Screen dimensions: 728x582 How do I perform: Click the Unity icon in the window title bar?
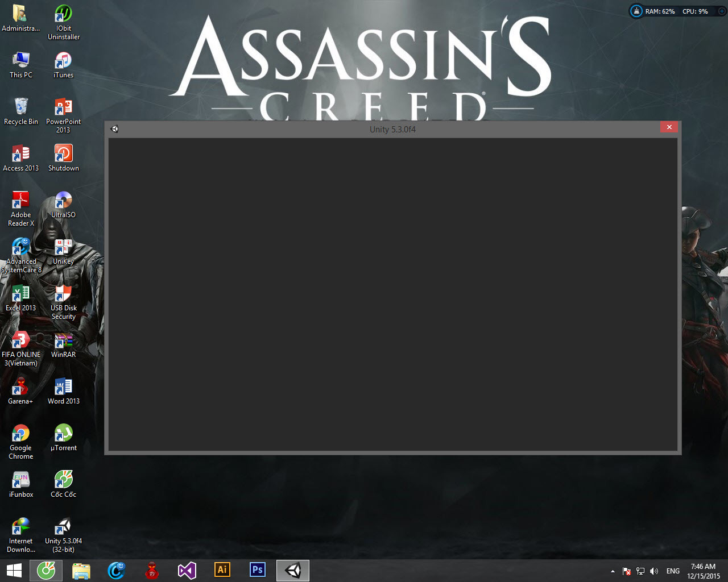pos(114,129)
